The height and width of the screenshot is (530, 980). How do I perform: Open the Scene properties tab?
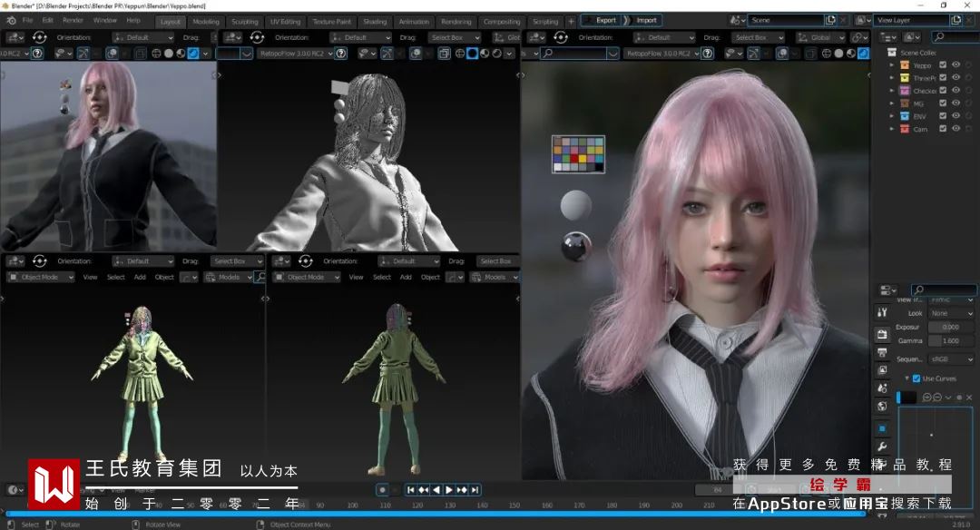point(882,388)
